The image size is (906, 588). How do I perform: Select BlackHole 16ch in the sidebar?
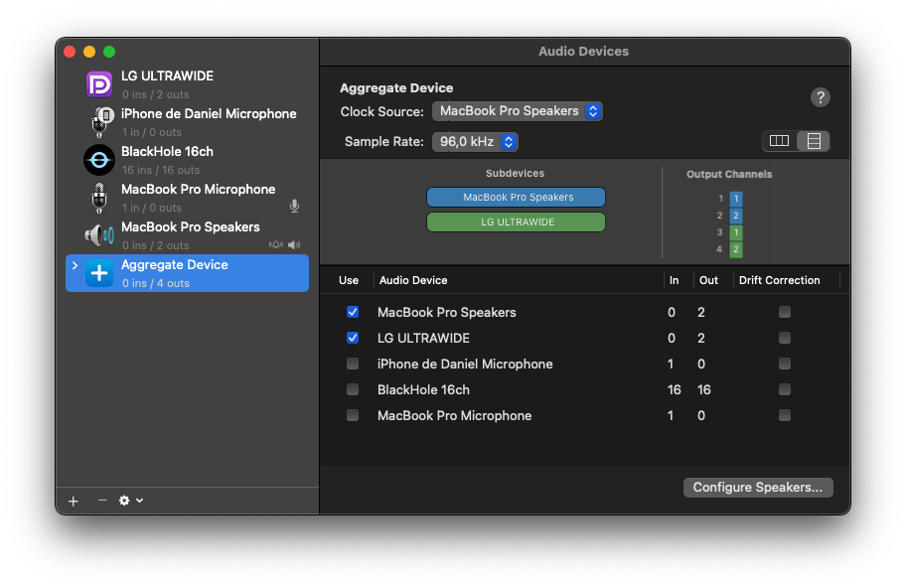coord(187,160)
